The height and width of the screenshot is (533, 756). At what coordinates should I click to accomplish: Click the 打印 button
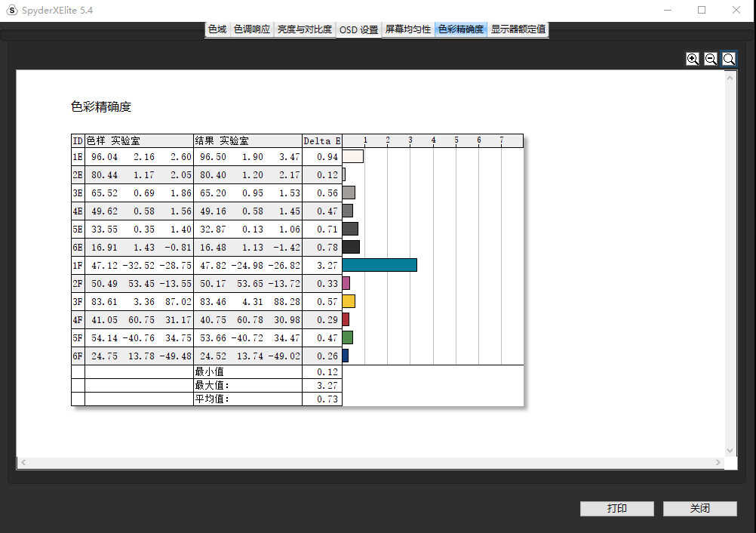coord(616,508)
